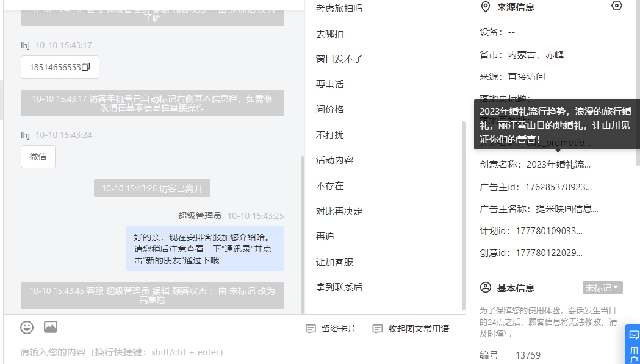640x364 pixels.
Task: Click the 基本信息 person icon
Action: (485, 288)
